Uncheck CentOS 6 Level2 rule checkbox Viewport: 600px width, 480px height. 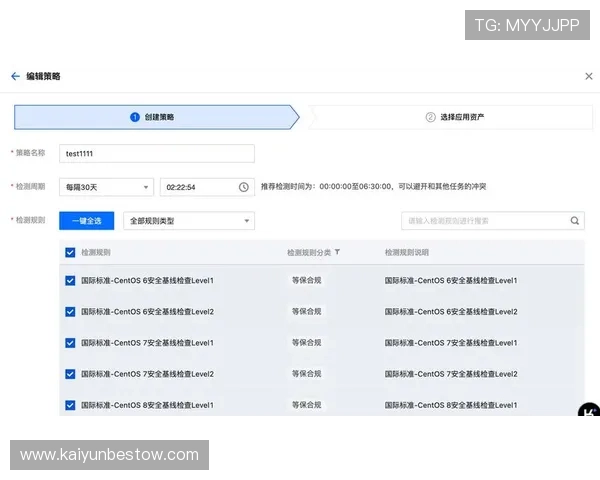click(x=70, y=312)
